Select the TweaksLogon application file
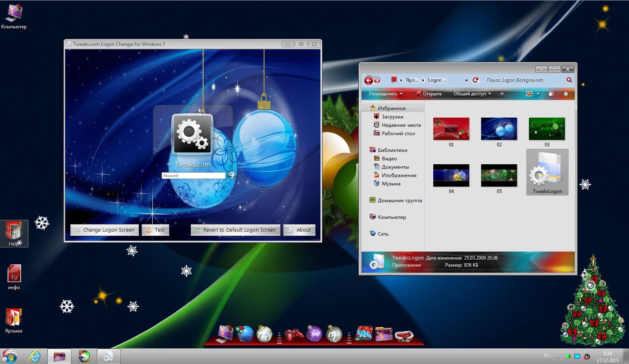Image resolution: width=629 pixels, height=364 pixels. coord(547,172)
